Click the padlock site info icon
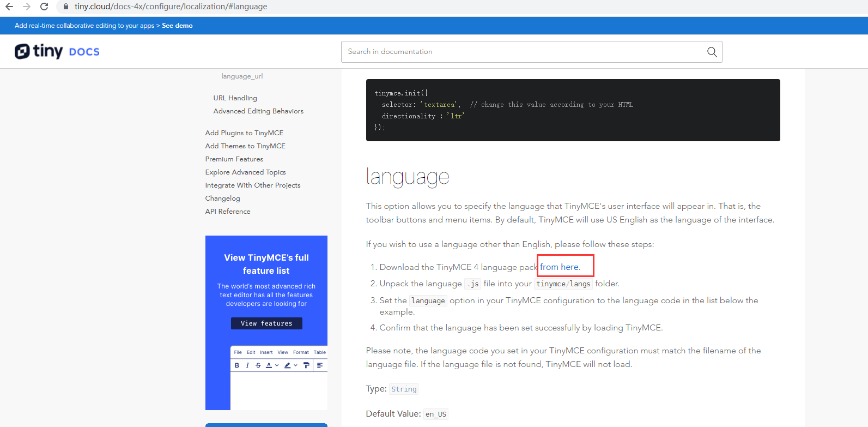868x427 pixels. tap(66, 7)
